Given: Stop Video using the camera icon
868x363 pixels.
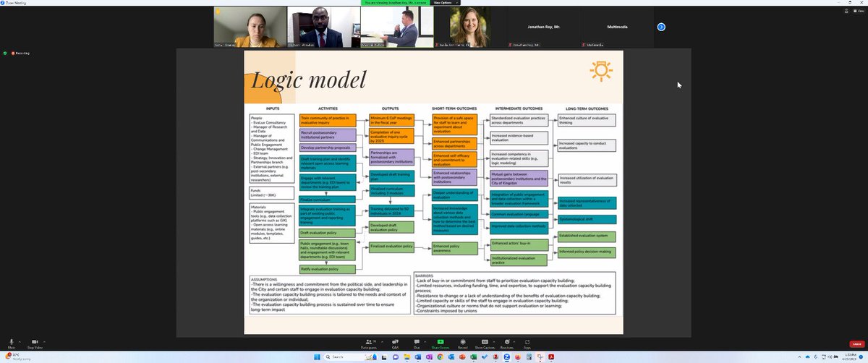Looking at the screenshot, I should click(x=35, y=343).
